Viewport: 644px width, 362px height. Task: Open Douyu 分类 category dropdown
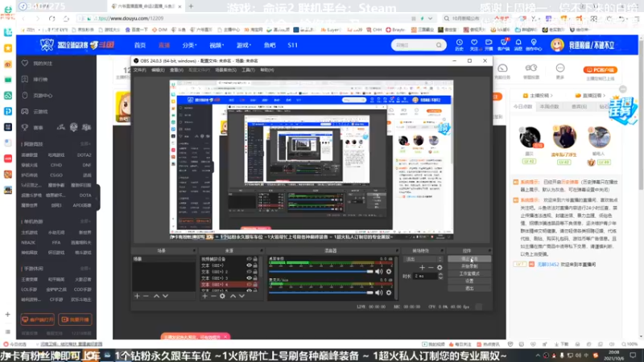(x=189, y=45)
